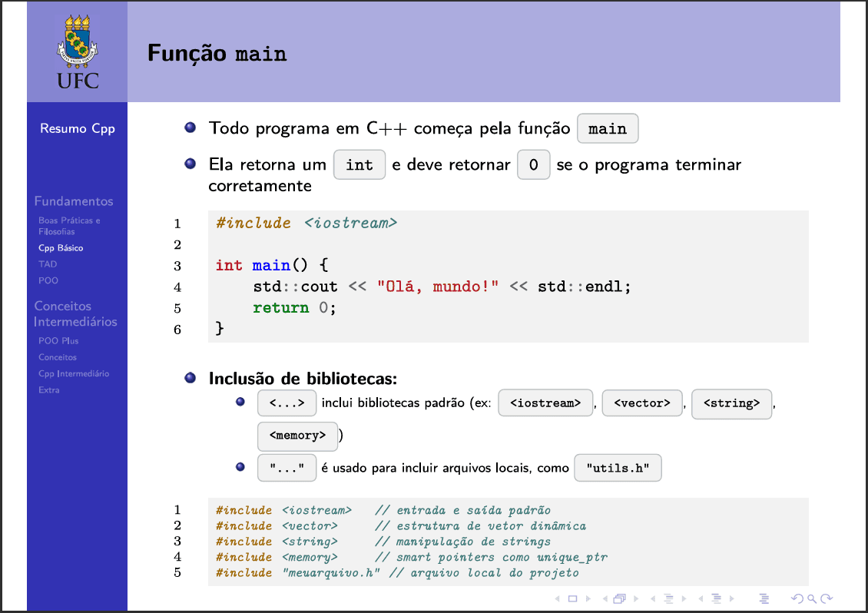Viewport: 868px width, 613px height.
Task: Open the POO Plus subsection
Action: [58, 341]
